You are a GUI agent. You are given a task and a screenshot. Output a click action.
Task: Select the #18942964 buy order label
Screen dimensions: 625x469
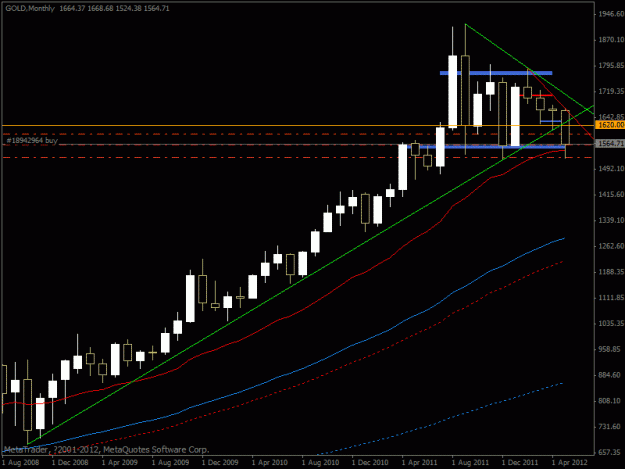pos(32,140)
